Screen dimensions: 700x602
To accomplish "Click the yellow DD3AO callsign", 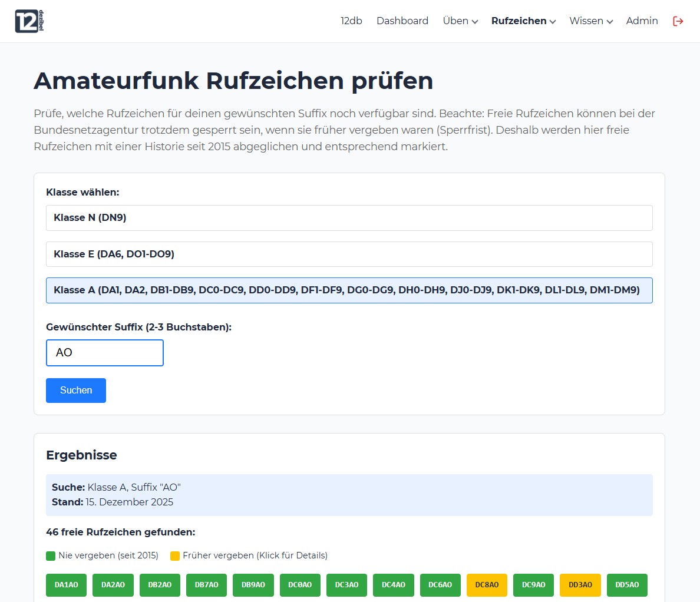I will pos(580,585).
